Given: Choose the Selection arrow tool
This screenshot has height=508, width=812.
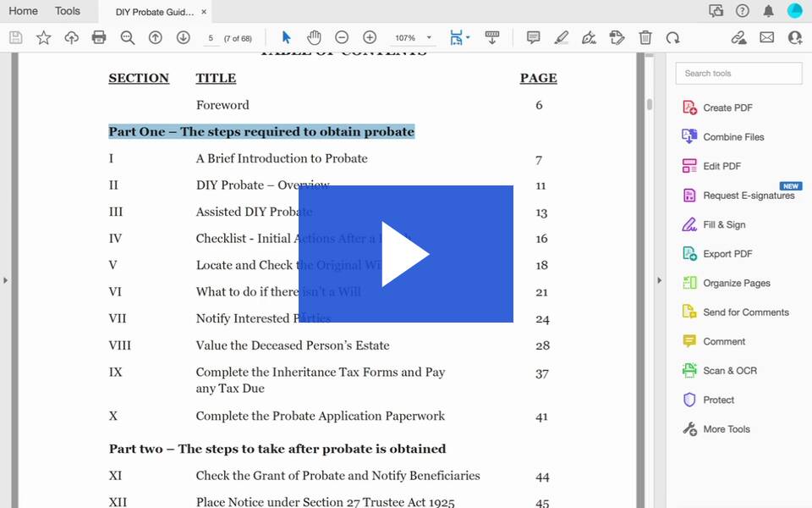Looking at the screenshot, I should point(286,37).
